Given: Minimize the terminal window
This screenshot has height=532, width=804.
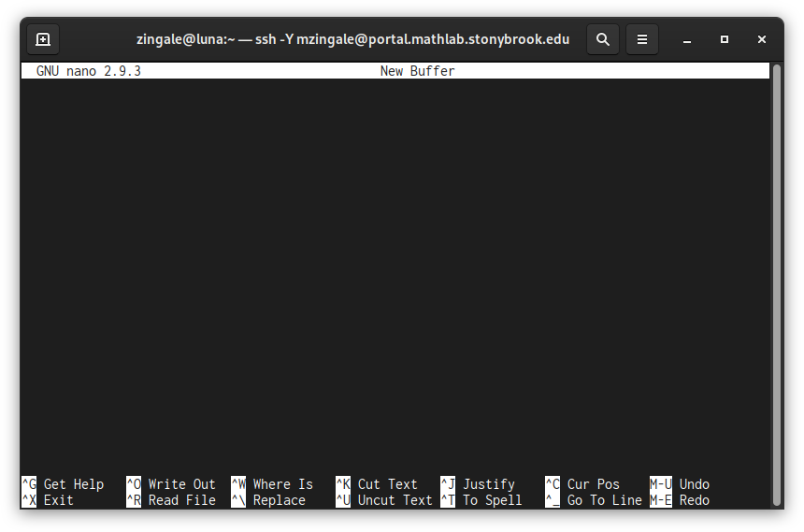Looking at the screenshot, I should (687, 39).
